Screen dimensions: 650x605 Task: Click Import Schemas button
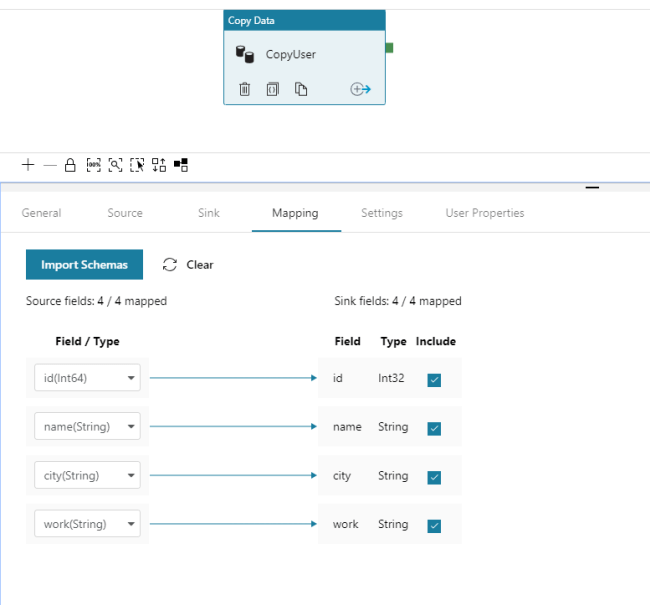click(x=85, y=265)
